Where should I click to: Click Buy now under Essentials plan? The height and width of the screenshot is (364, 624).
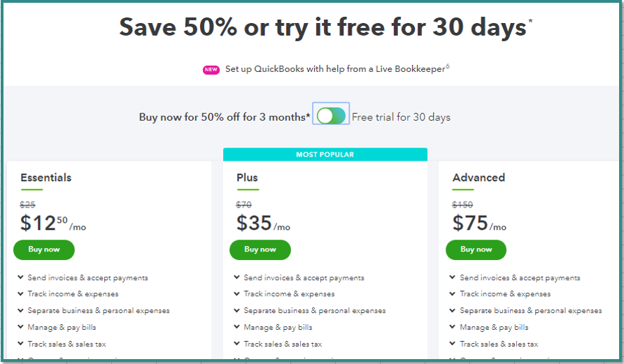pyautogui.click(x=44, y=249)
